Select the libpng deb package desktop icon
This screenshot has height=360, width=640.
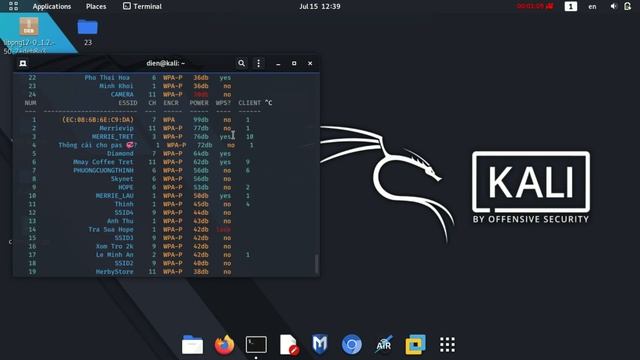[x=29, y=35]
